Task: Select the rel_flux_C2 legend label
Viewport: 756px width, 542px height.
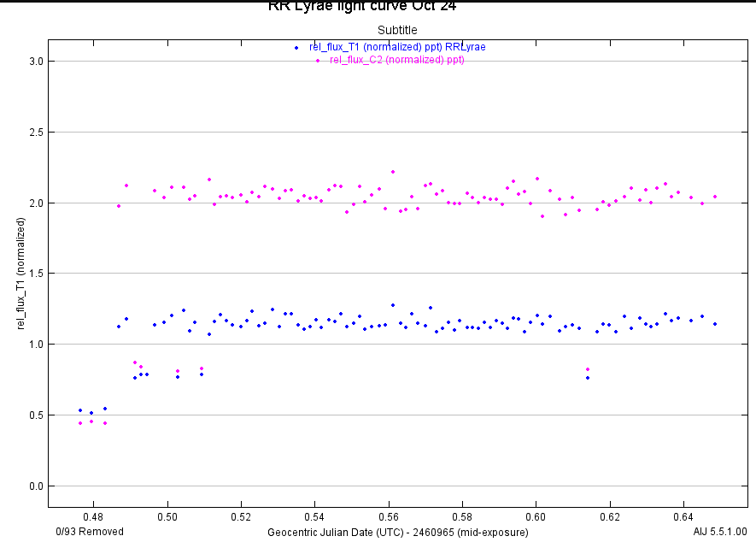Action: (x=397, y=60)
